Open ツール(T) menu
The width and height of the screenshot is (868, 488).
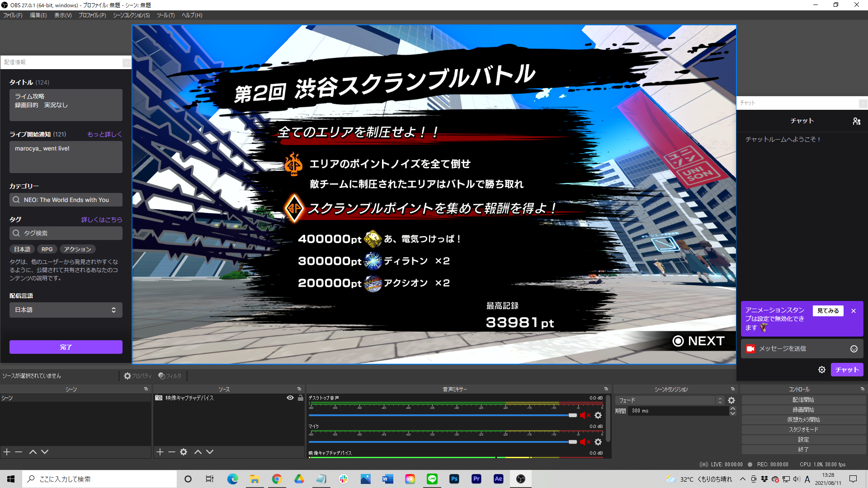tap(165, 15)
